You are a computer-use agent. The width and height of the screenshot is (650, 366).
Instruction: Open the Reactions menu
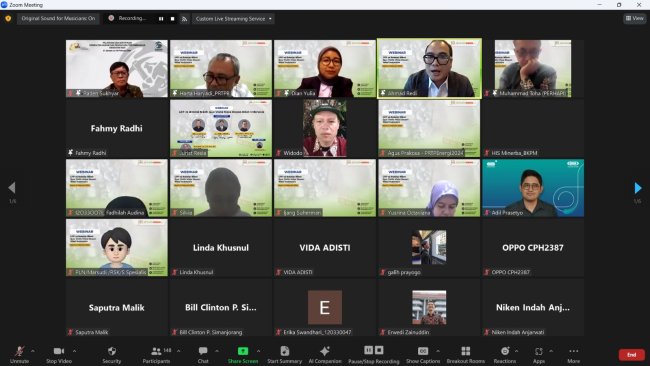(504, 355)
